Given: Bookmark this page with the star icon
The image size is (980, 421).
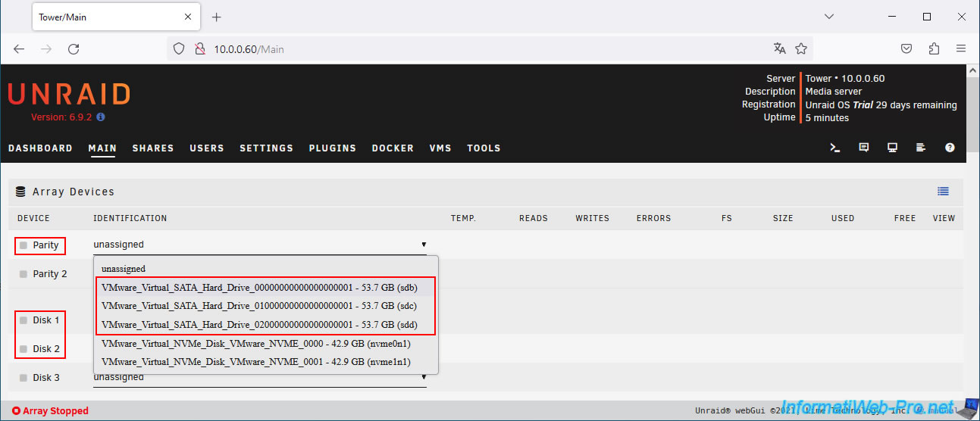Looking at the screenshot, I should pos(801,48).
